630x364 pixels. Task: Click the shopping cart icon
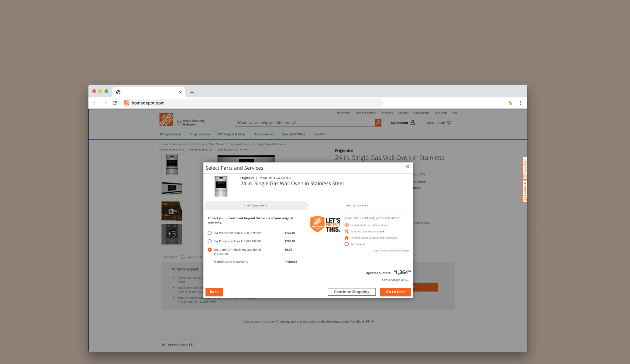click(449, 123)
